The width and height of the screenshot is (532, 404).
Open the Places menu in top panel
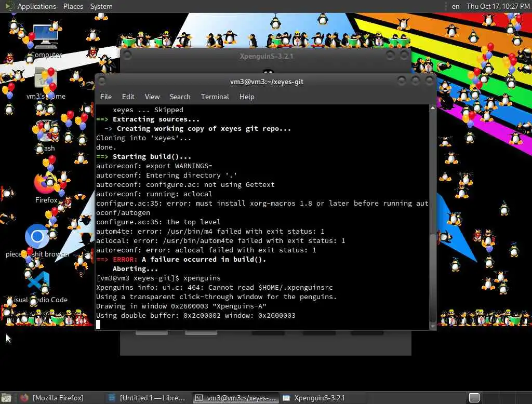click(73, 6)
